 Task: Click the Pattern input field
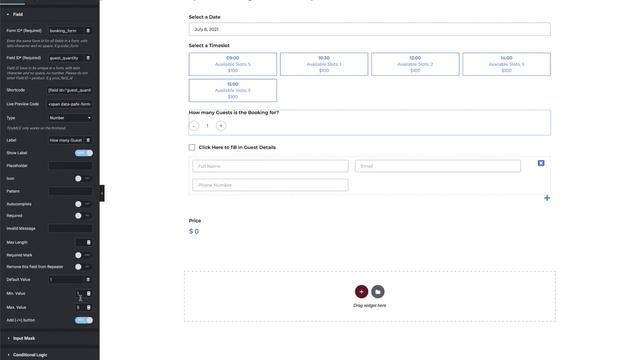click(70, 191)
